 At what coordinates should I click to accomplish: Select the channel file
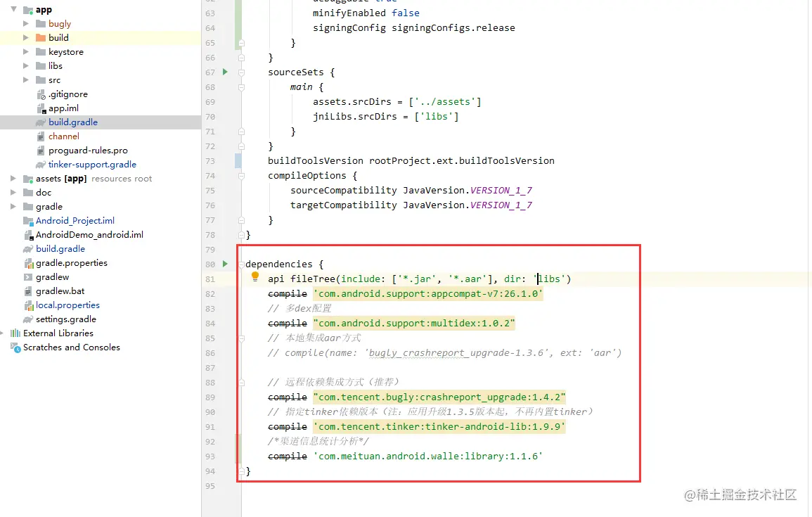coord(64,136)
